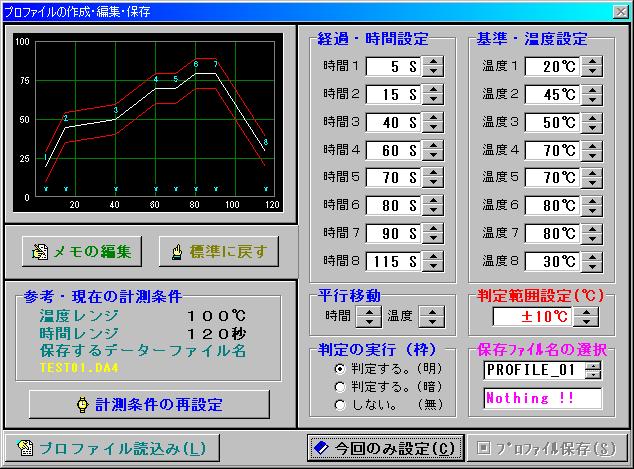Click point marker 6 on the graph

click(x=196, y=64)
